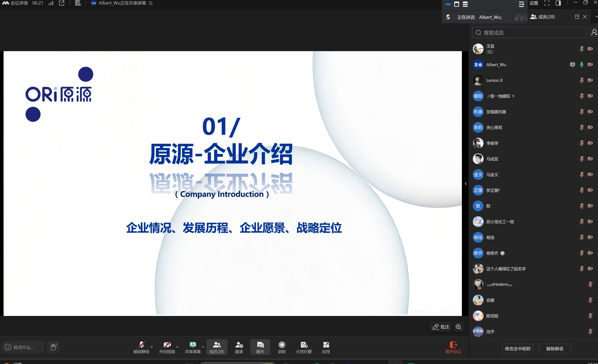The width and height of the screenshot is (598, 364).
Task: Expand video options next to 开启视频
Action: tap(177, 348)
